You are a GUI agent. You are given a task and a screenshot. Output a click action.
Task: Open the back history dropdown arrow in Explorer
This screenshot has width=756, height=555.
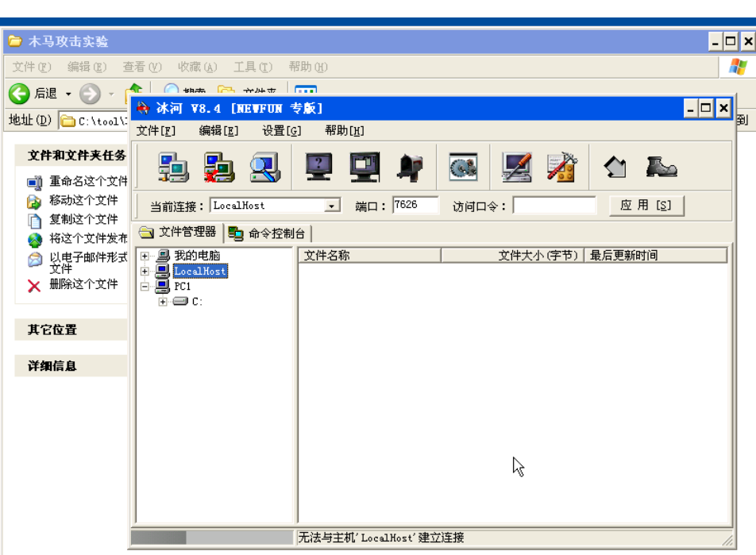coord(68,94)
